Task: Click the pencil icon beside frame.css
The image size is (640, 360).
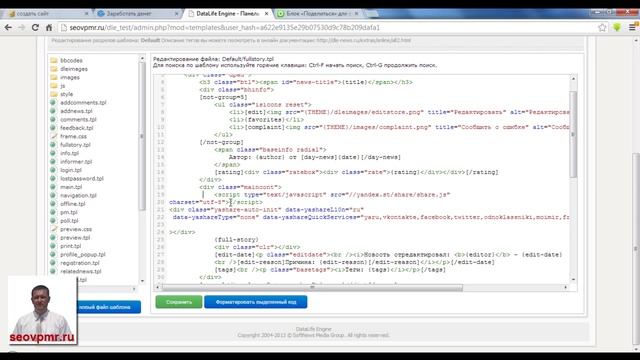Action: point(53,136)
